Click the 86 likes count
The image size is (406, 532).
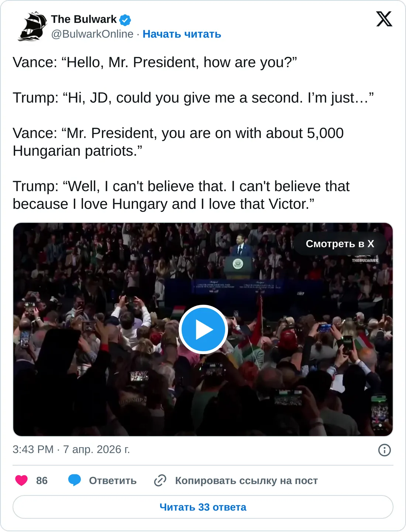click(42, 481)
